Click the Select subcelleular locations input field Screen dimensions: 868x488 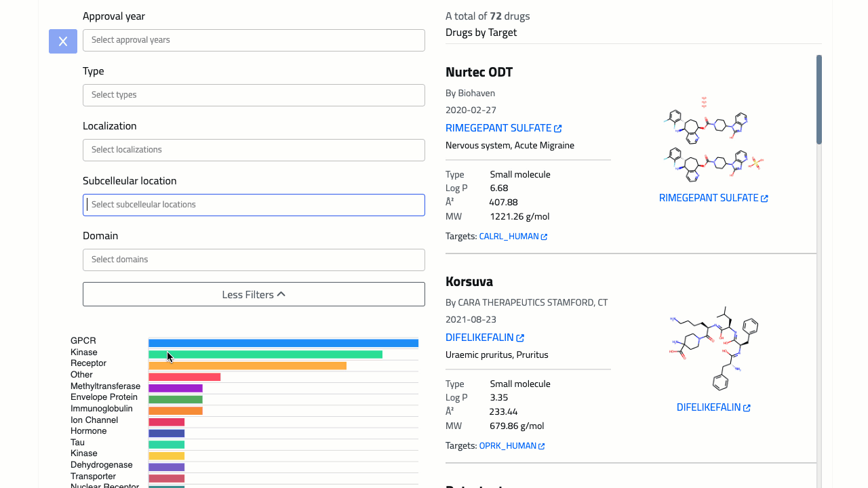click(254, 205)
